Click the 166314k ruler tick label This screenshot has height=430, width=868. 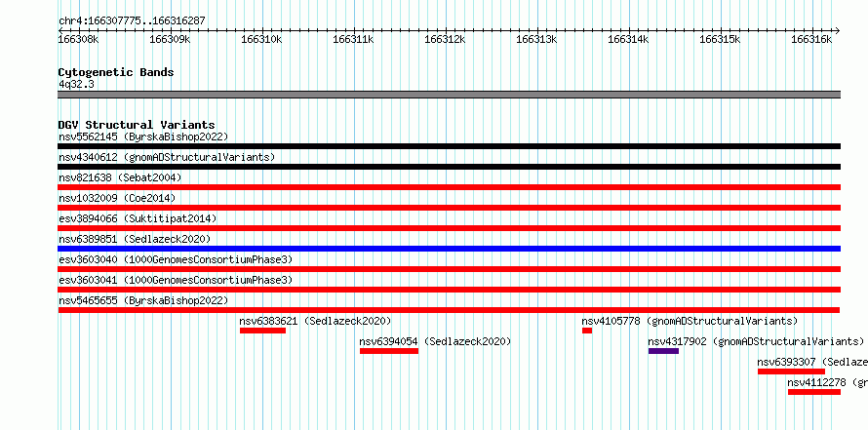tap(629, 39)
